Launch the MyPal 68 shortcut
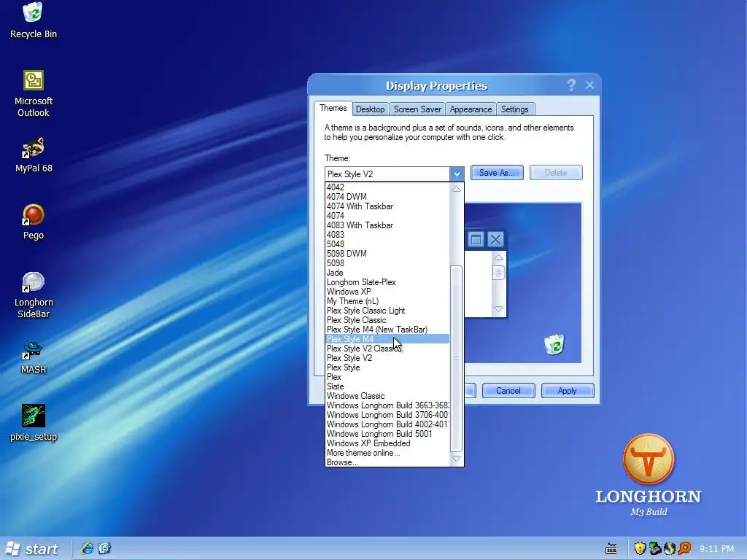 point(34,155)
